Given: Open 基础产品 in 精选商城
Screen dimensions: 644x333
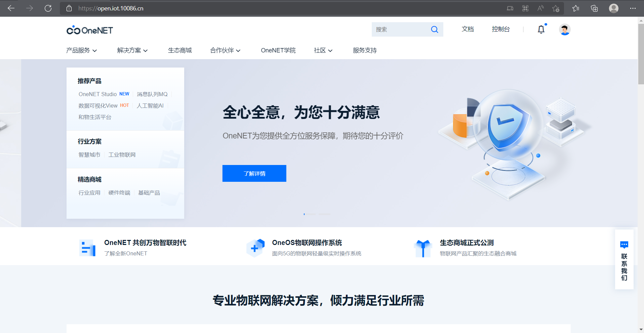Looking at the screenshot, I should 149,193.
